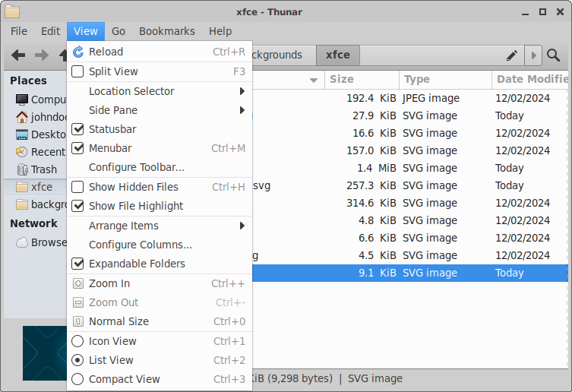The height and width of the screenshot is (392, 572).
Task: Click the johndoe home icon
Action: pos(22,117)
